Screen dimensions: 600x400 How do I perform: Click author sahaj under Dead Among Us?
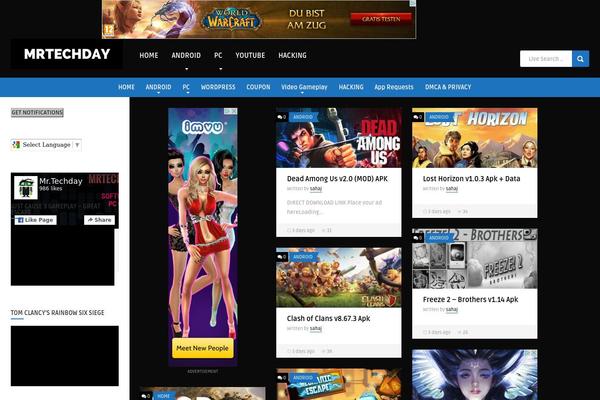[316, 189]
